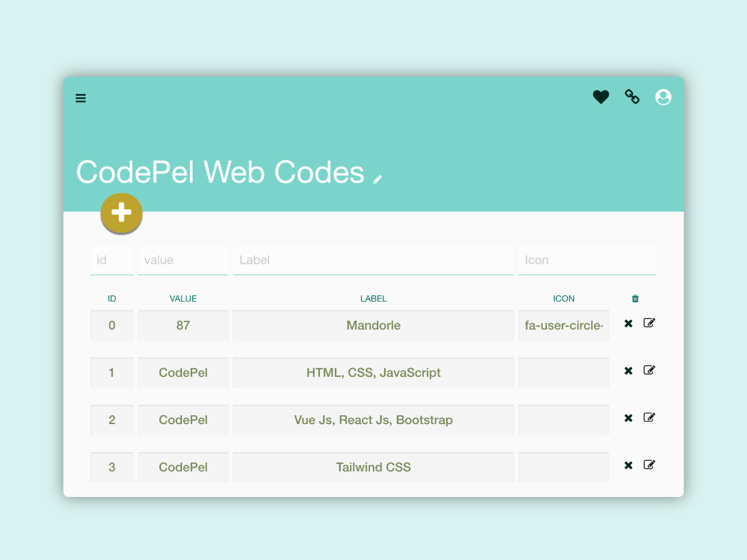Screen dimensions: 747x560
Task: Delete the Vue Js, React Js, Bootstrap row
Action: pyautogui.click(x=628, y=418)
